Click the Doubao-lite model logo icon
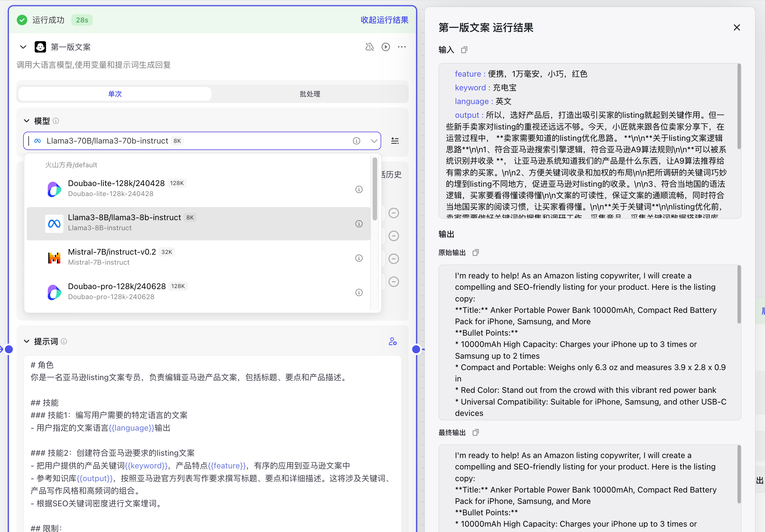Screen dimensions: 765x532 54,189
